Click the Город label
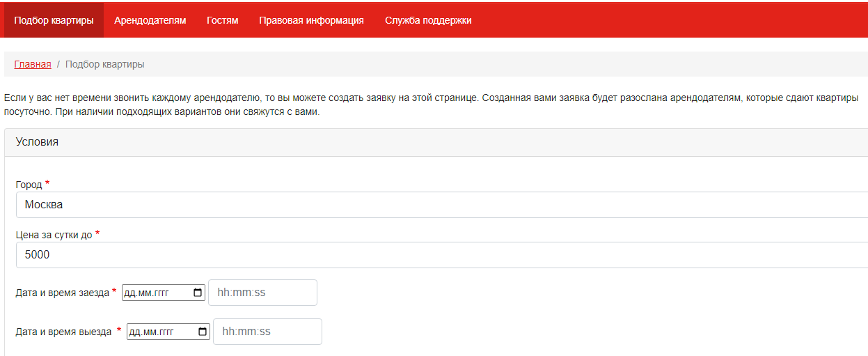The height and width of the screenshot is (356, 868). coord(29,185)
